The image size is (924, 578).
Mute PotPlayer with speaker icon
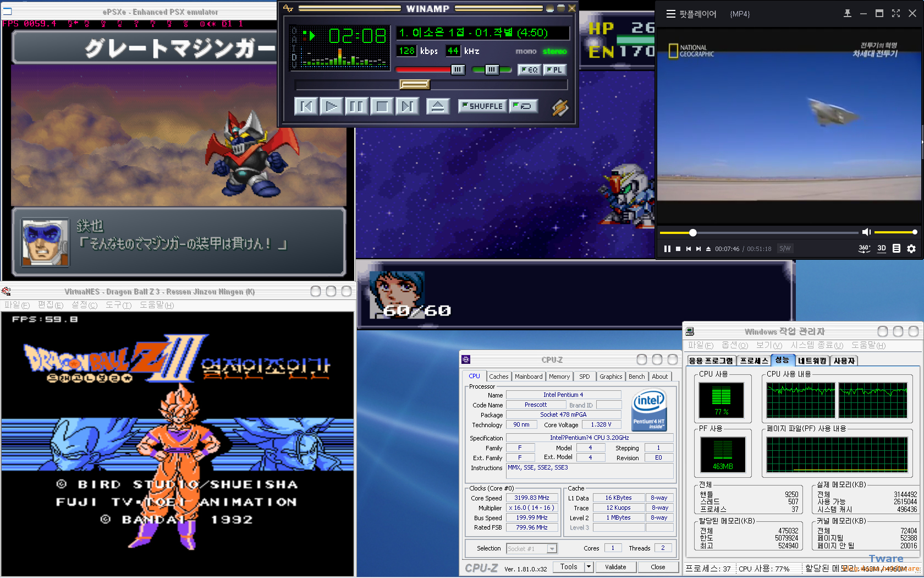(866, 232)
